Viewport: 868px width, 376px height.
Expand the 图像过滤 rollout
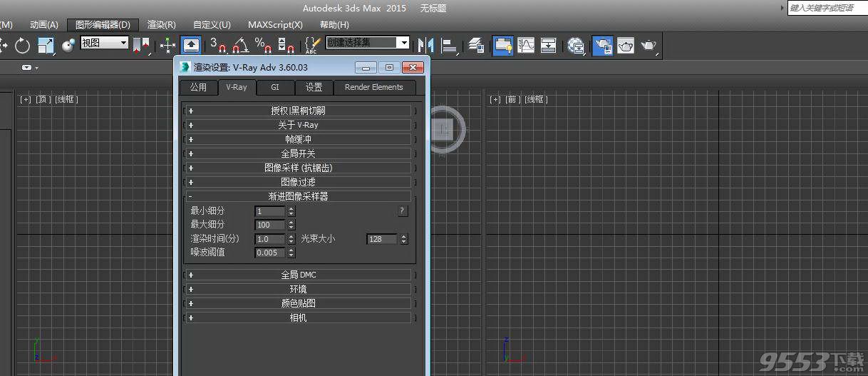pos(298,182)
